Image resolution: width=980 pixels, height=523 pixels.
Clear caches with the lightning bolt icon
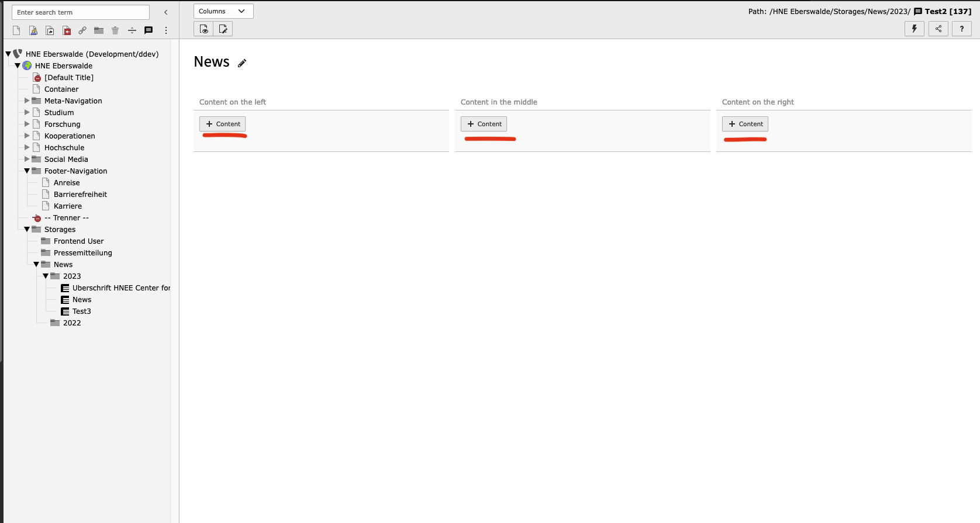coord(914,29)
